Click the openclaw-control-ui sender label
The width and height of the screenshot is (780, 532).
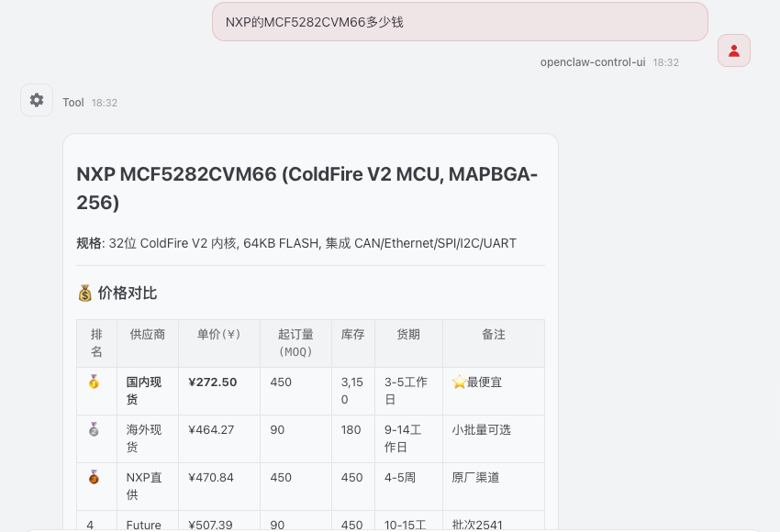(592, 62)
